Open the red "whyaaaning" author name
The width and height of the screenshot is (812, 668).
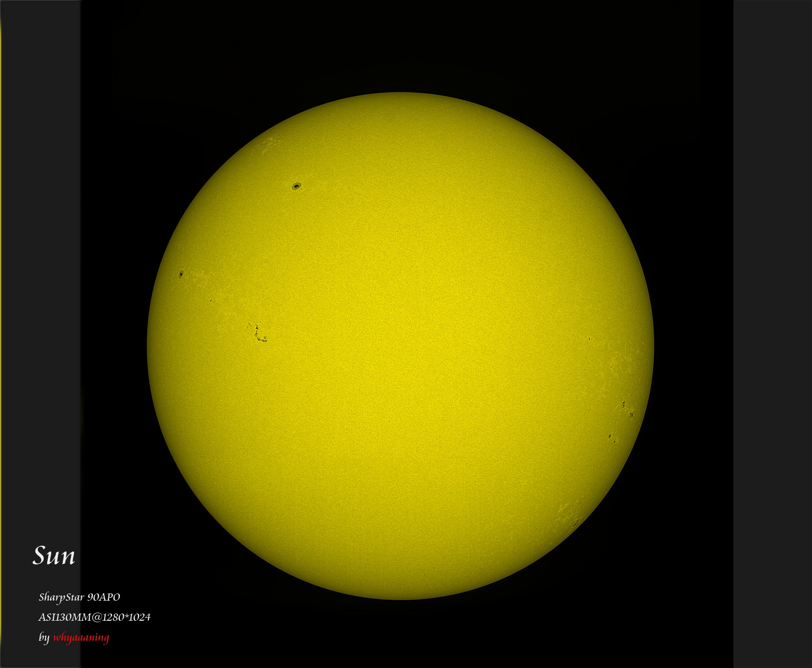(81, 637)
